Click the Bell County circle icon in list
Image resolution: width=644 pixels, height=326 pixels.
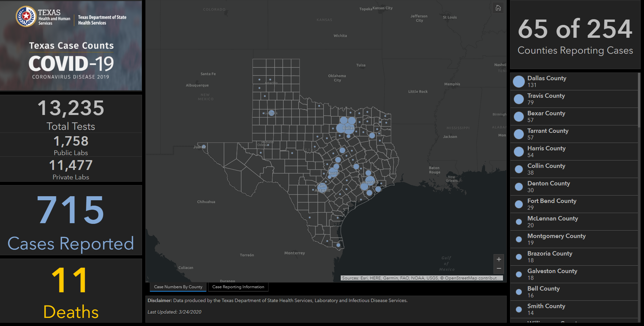(519, 292)
